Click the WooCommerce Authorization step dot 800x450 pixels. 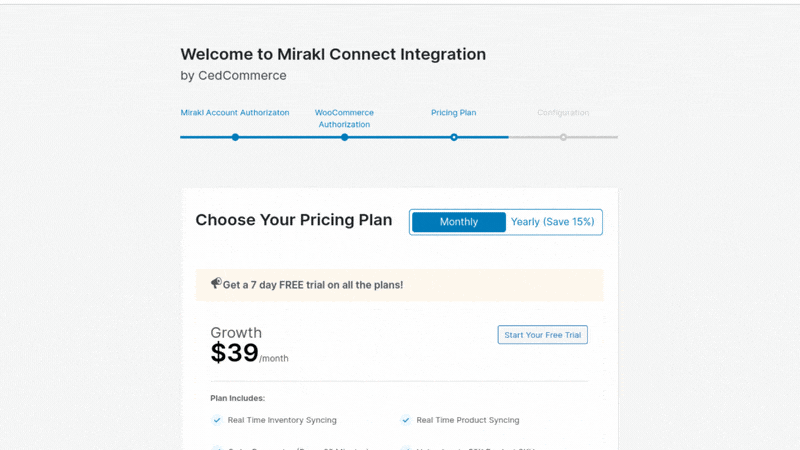[x=344, y=137]
